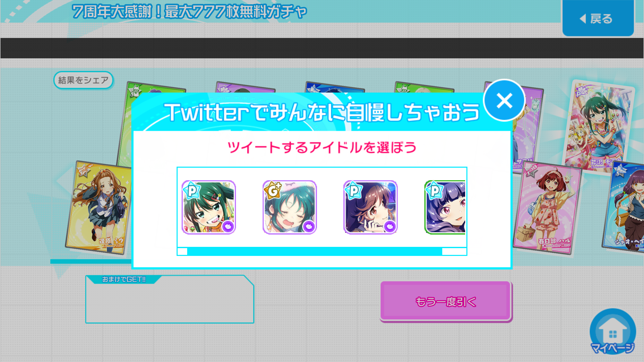This screenshot has height=362, width=644.
Task: Click the right end of idol scrollbar
Action: point(454,251)
